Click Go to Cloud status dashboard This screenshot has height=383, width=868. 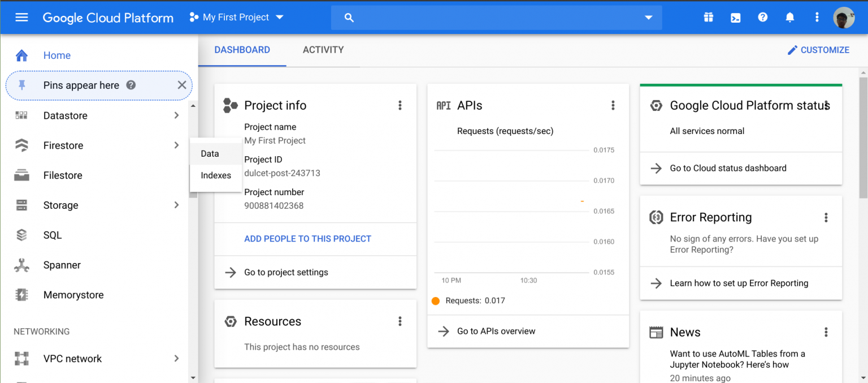(x=728, y=168)
